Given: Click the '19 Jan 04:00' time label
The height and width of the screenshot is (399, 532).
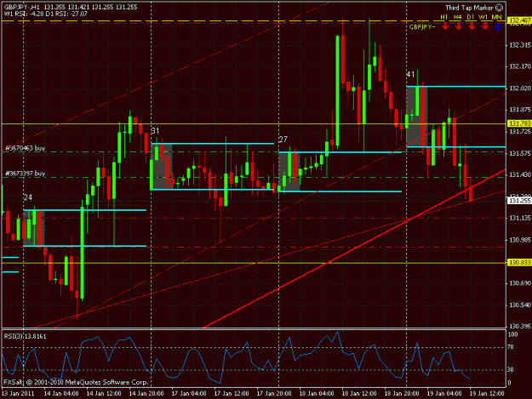Looking at the screenshot, I should click(444, 394).
